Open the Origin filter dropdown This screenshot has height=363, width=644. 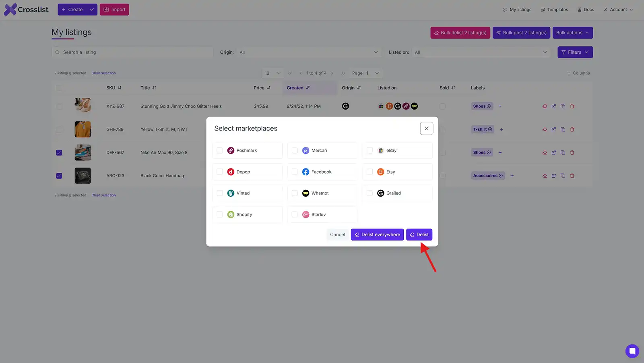click(308, 52)
